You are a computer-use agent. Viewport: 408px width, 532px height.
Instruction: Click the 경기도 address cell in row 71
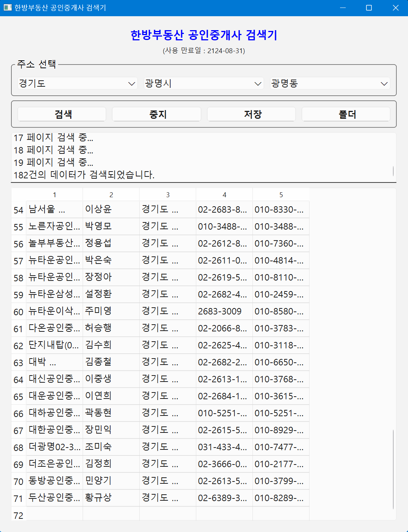pos(168,498)
